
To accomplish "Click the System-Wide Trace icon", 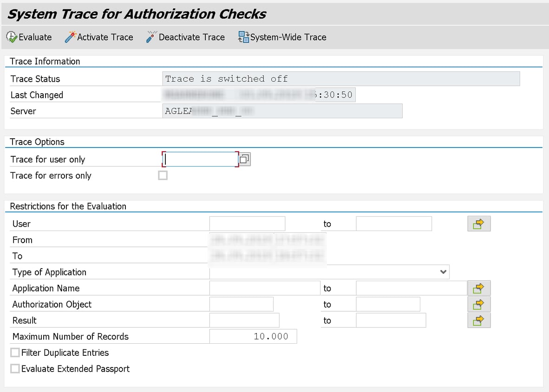I will pos(244,37).
